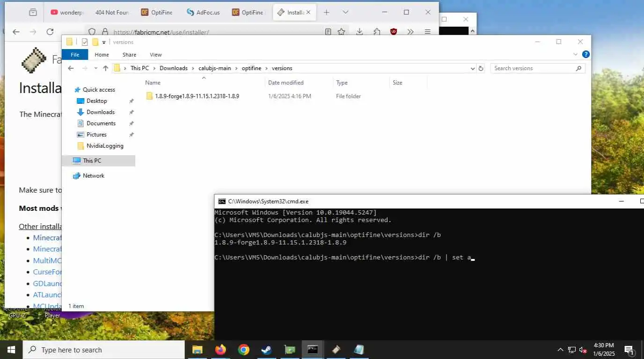Open Firefox downloads panel
Screen dimensions: 644x359
coord(359,32)
